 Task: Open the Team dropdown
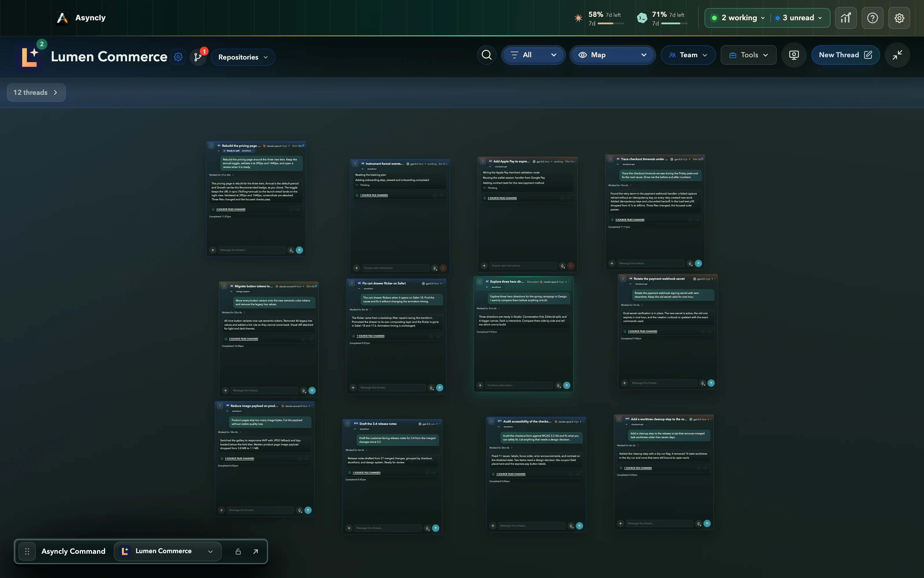click(x=688, y=55)
